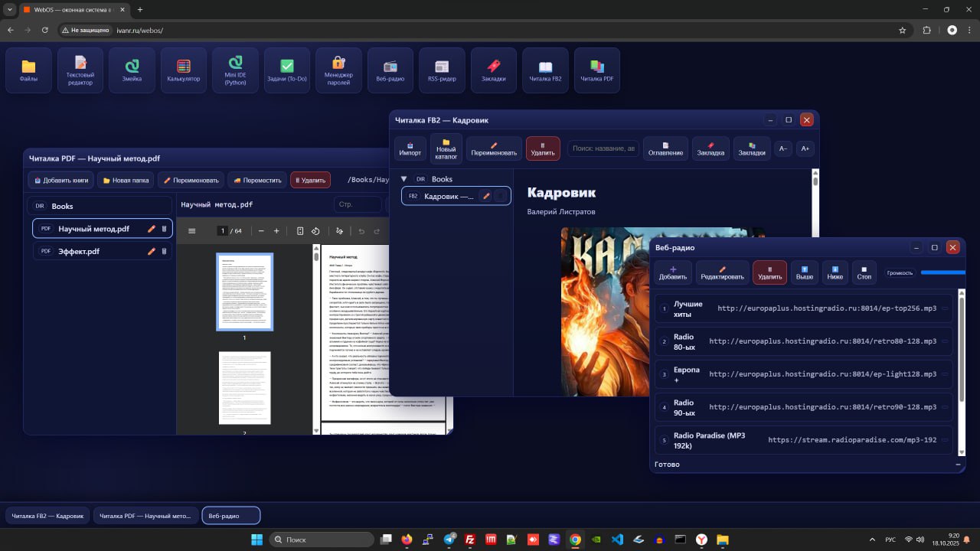Click the Стр. page field in Читалка PDF
The image size is (980, 551).
pyautogui.click(x=358, y=204)
